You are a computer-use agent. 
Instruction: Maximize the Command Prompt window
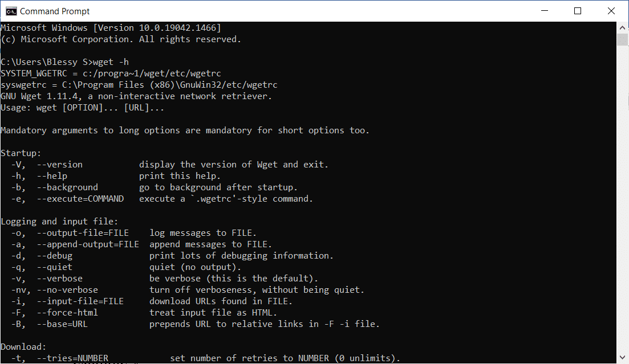578,11
